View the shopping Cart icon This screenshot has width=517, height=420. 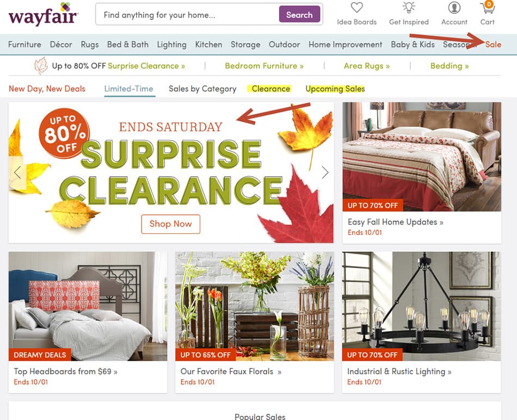487,7
